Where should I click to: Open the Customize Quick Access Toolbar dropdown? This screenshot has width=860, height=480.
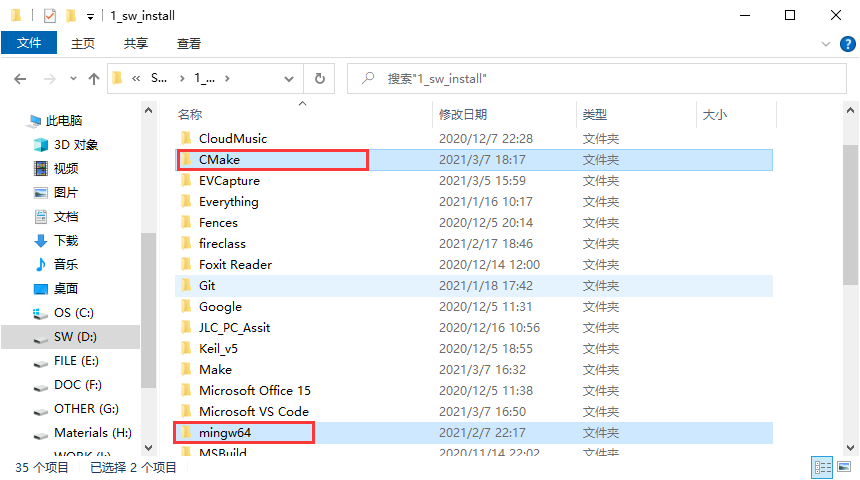[90, 16]
